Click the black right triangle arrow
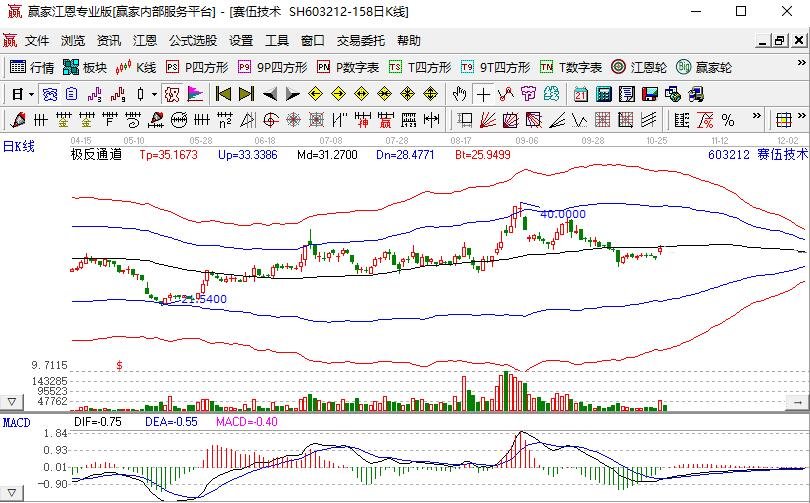The width and height of the screenshot is (810, 503). (292, 95)
